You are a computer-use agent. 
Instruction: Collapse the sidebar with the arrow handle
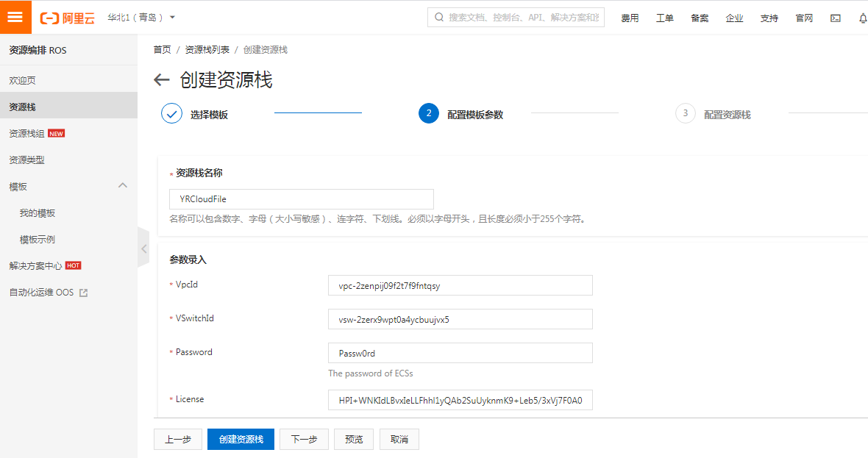[x=143, y=248]
